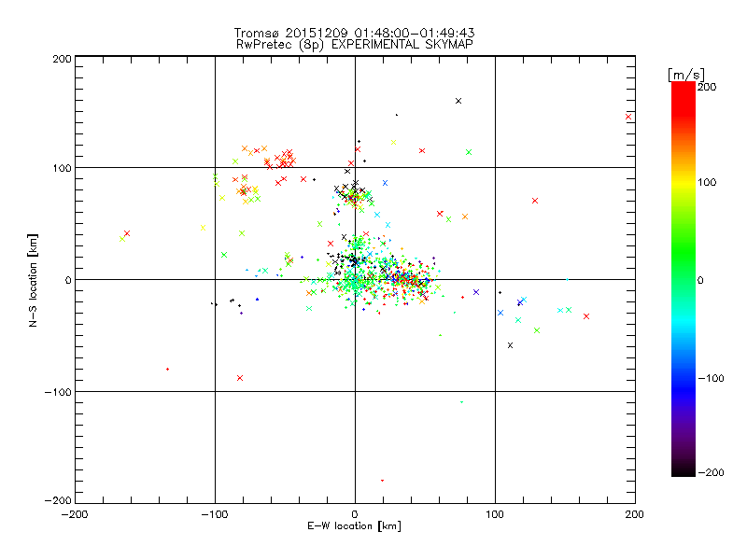The width and height of the screenshot is (747, 560).
Task: Click the black X marker in lower-right quadrant
Action: click(510, 345)
